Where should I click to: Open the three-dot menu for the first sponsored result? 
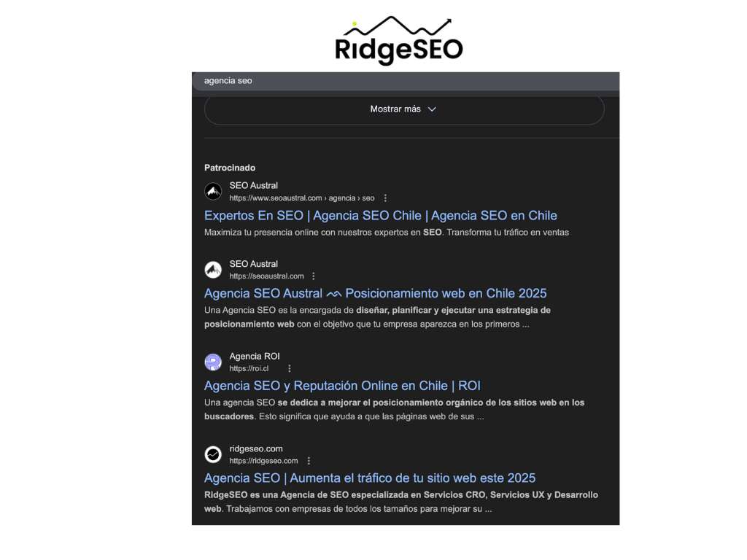pos(384,198)
